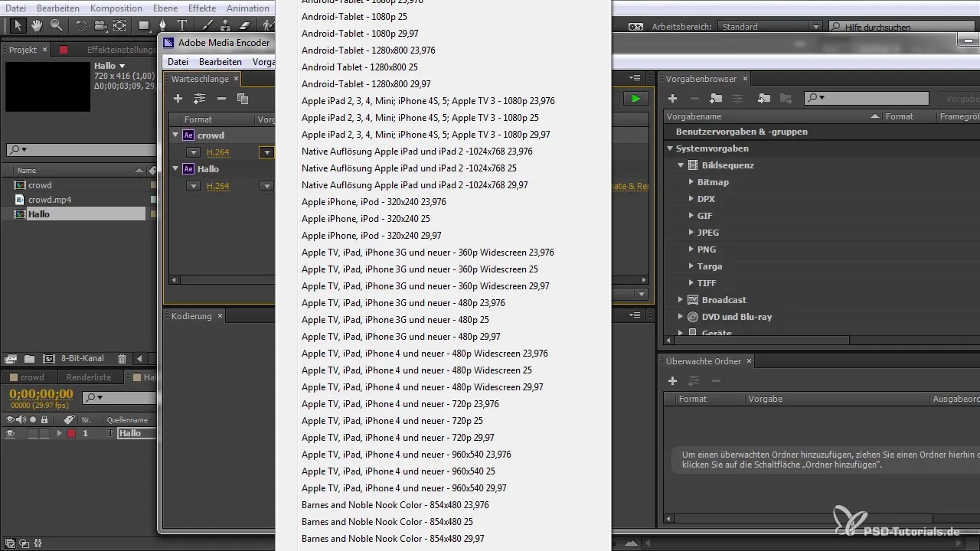This screenshot has height=551, width=980.
Task: Open Datei menu in Adobe Media Encoder
Action: pos(178,62)
